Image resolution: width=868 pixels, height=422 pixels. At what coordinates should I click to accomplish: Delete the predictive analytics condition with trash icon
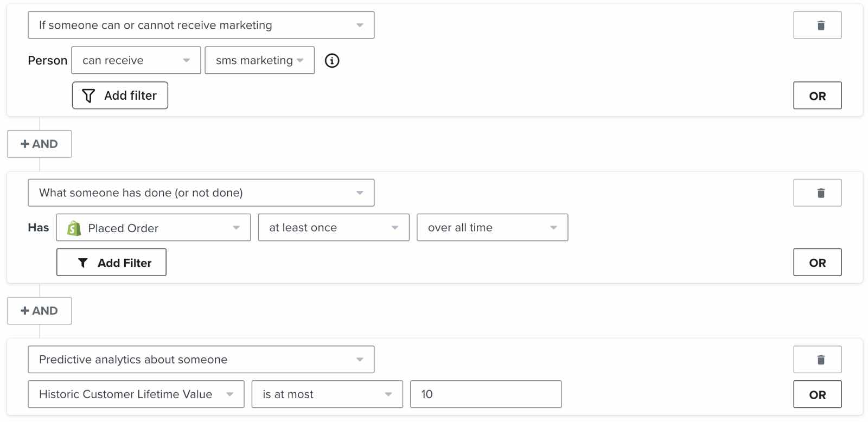click(817, 360)
